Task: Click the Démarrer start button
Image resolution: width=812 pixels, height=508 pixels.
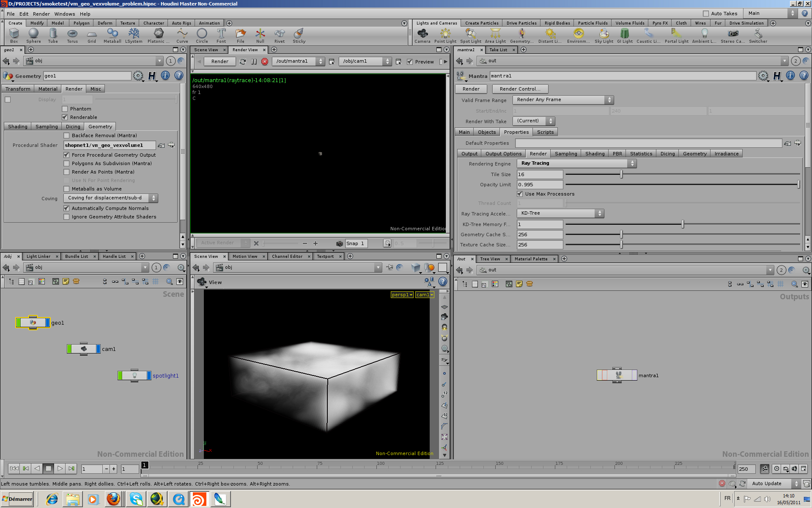Action: pyautogui.click(x=17, y=499)
